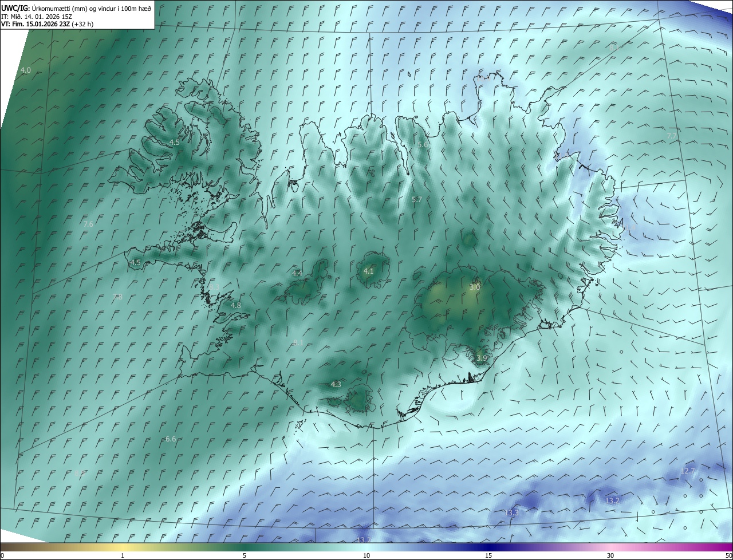
Task: Select the 7.8 value over the western sea
Action: click(117, 297)
